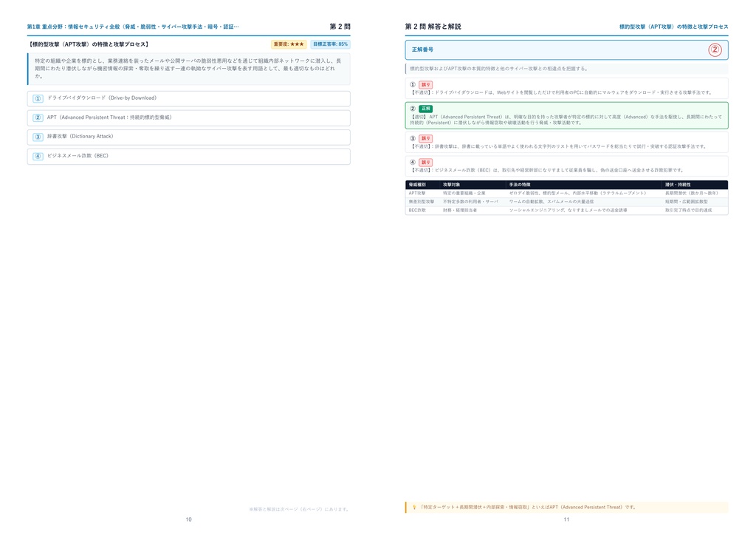Viewport: 756px width, 535px height.
Task: Click the 脅威種別 table column header
Action: [417, 185]
